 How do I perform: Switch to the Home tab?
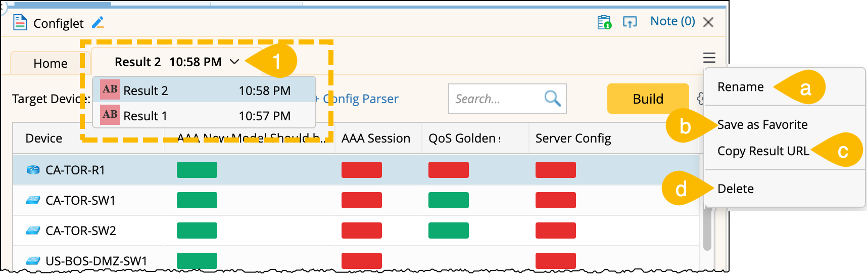point(50,63)
